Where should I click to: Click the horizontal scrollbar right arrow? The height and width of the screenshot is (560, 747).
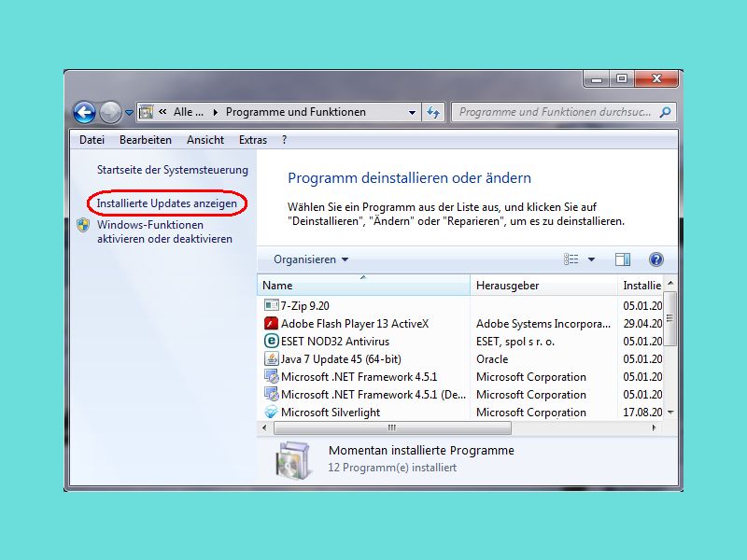click(655, 427)
